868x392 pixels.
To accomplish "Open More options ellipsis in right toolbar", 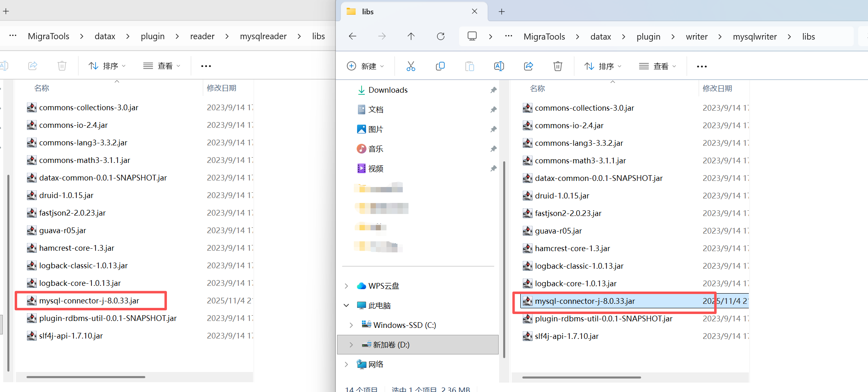I will [702, 67].
